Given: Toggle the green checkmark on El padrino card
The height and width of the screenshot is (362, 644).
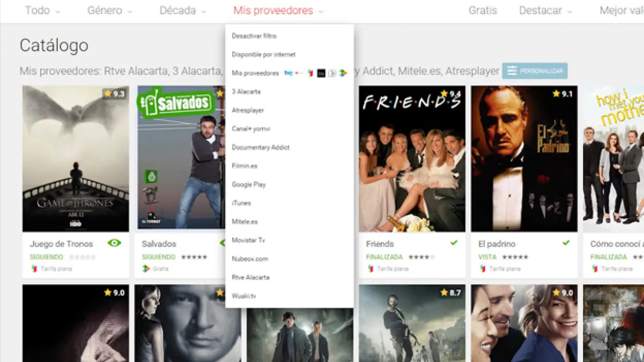Looking at the screenshot, I should pyautogui.click(x=566, y=243).
